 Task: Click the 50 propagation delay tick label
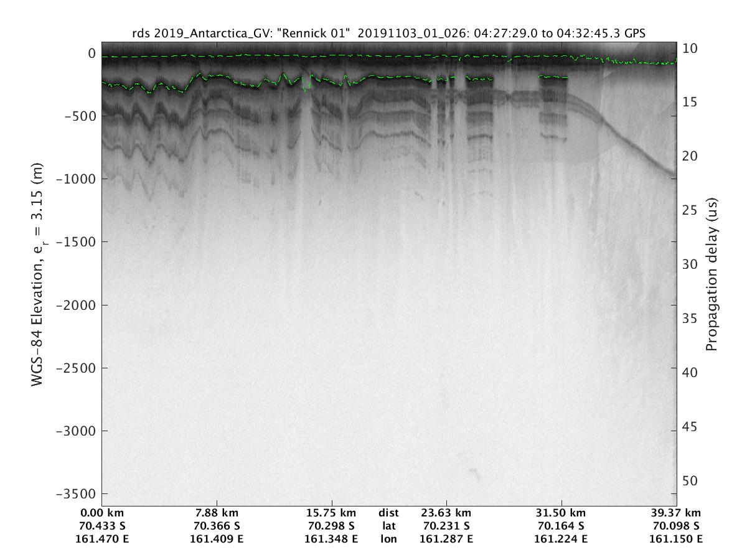click(690, 481)
